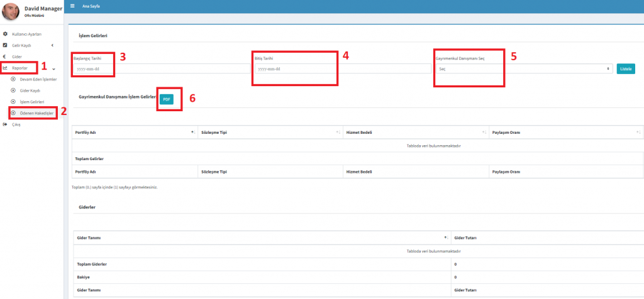Click the hamburger menu icon in header
The height and width of the screenshot is (299, 644).
click(72, 6)
